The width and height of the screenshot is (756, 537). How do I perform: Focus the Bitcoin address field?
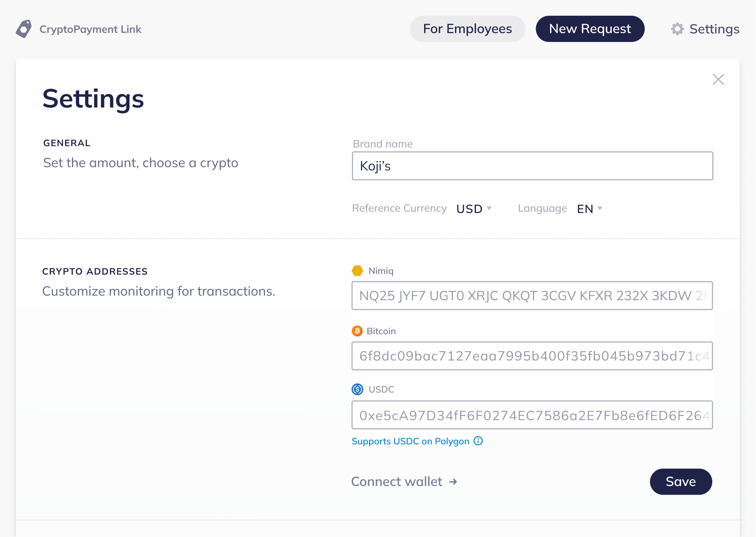click(532, 356)
